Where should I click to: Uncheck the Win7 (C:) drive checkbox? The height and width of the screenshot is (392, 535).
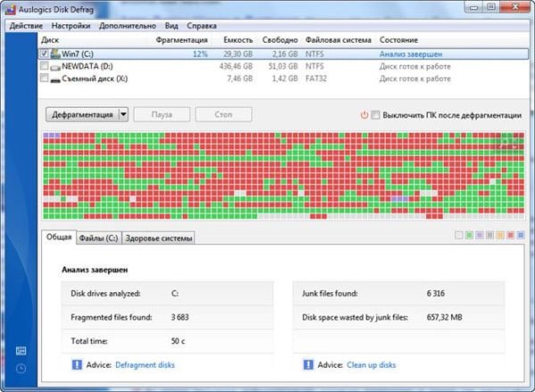44,53
